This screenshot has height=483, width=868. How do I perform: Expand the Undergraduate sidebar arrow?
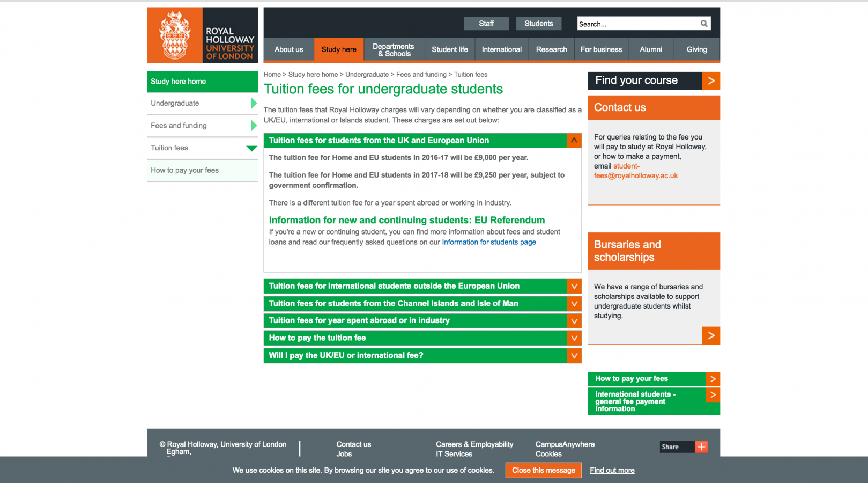click(254, 103)
